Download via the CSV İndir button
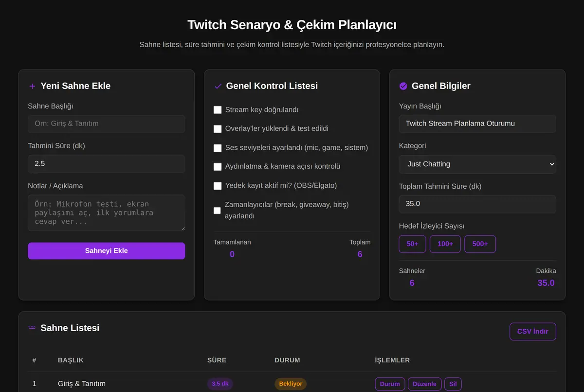Viewport: 584px width, 392px height. pos(532,331)
